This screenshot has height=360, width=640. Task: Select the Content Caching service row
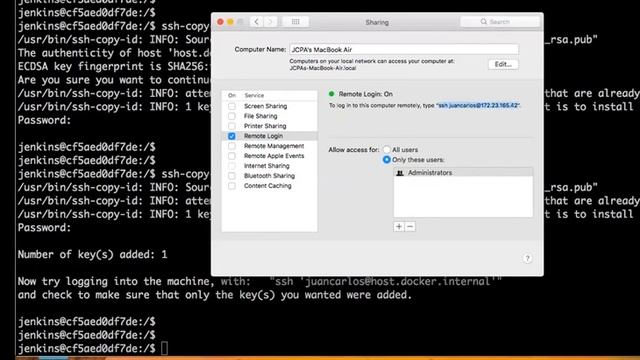(269, 186)
